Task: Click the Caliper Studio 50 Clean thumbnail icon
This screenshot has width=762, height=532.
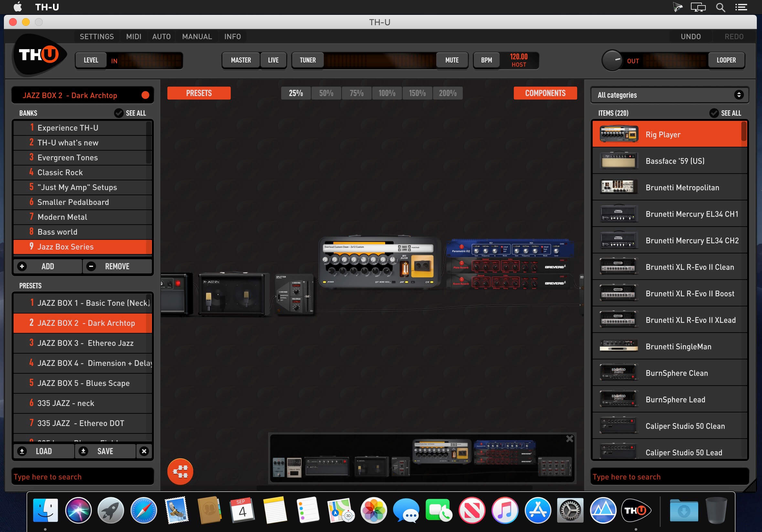Action: (619, 426)
